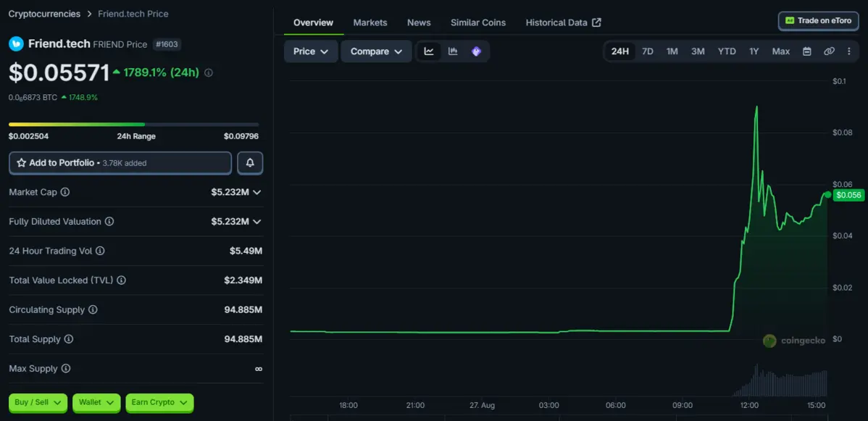Click the Friend.tech coin logo icon
The width and height of the screenshot is (868, 421).
(16, 43)
